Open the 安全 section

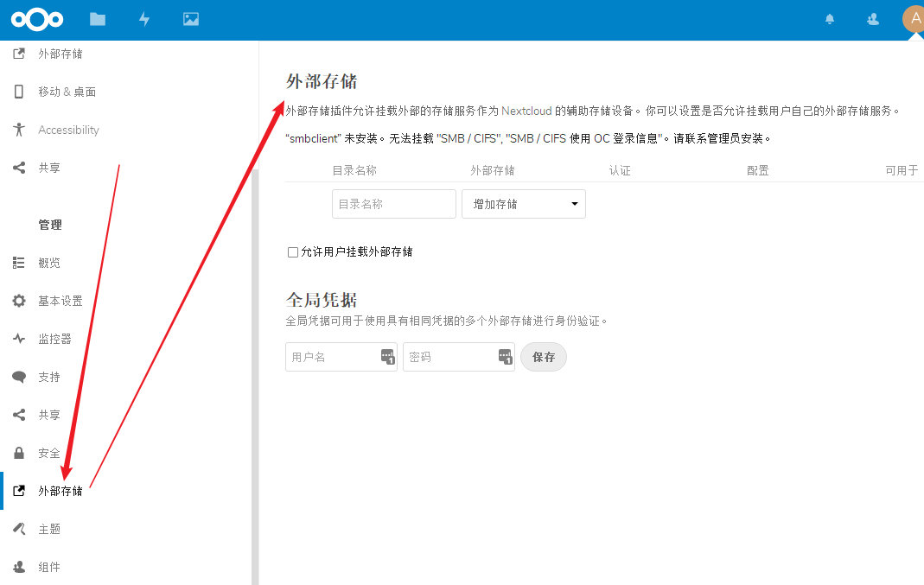click(49, 453)
